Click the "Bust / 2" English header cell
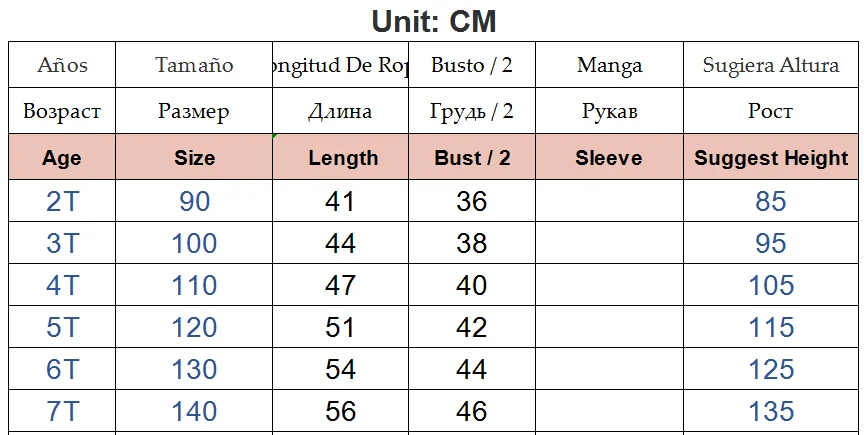 click(x=472, y=157)
